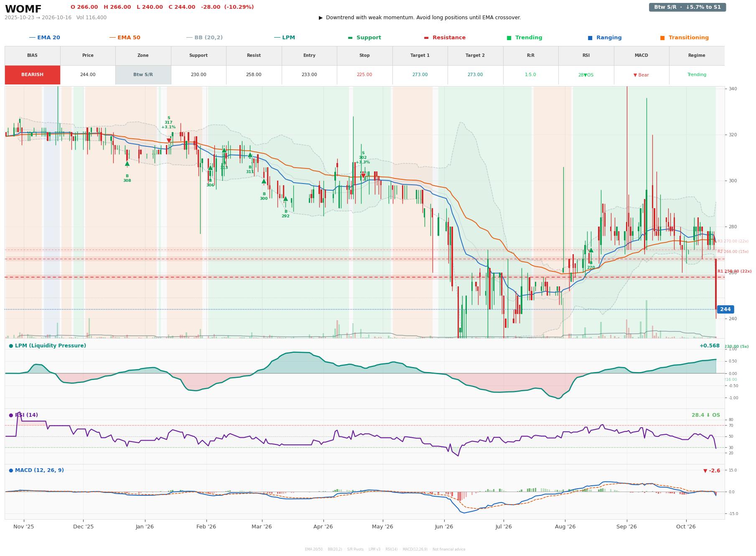
Task: Click the Trending value under Regime
Action: pos(697,75)
